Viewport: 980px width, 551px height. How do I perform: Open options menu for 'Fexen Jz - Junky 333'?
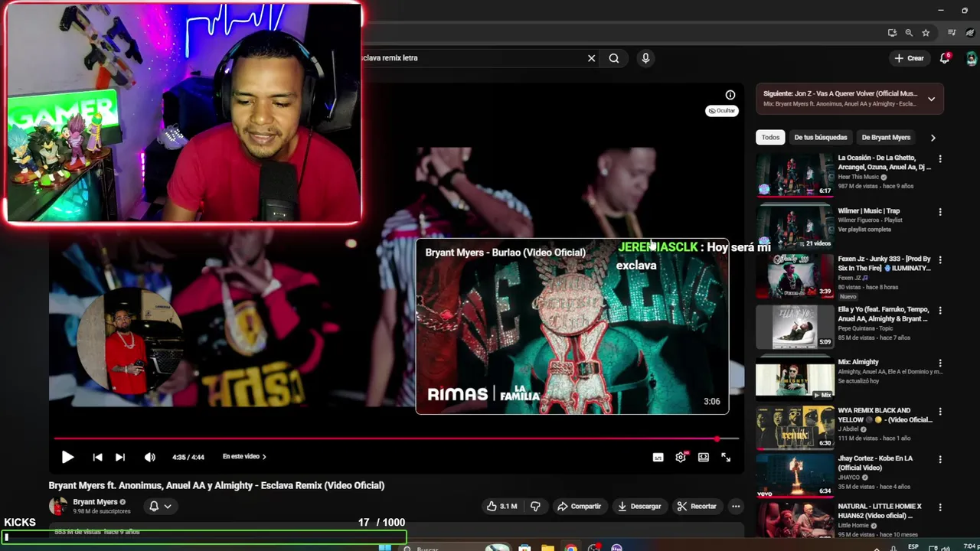pyautogui.click(x=940, y=260)
